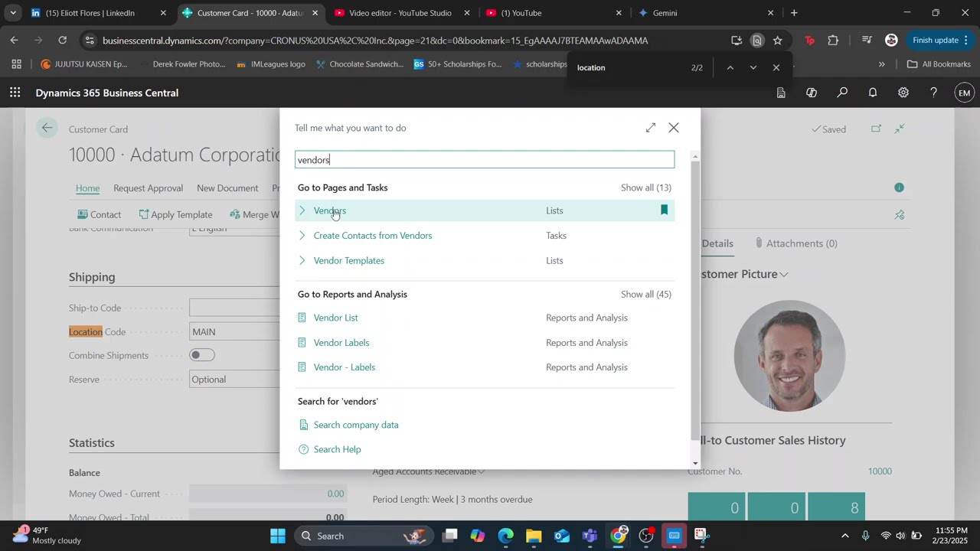The image size is (980, 551).
Task: Go to next find-in-page match
Action: (x=753, y=67)
